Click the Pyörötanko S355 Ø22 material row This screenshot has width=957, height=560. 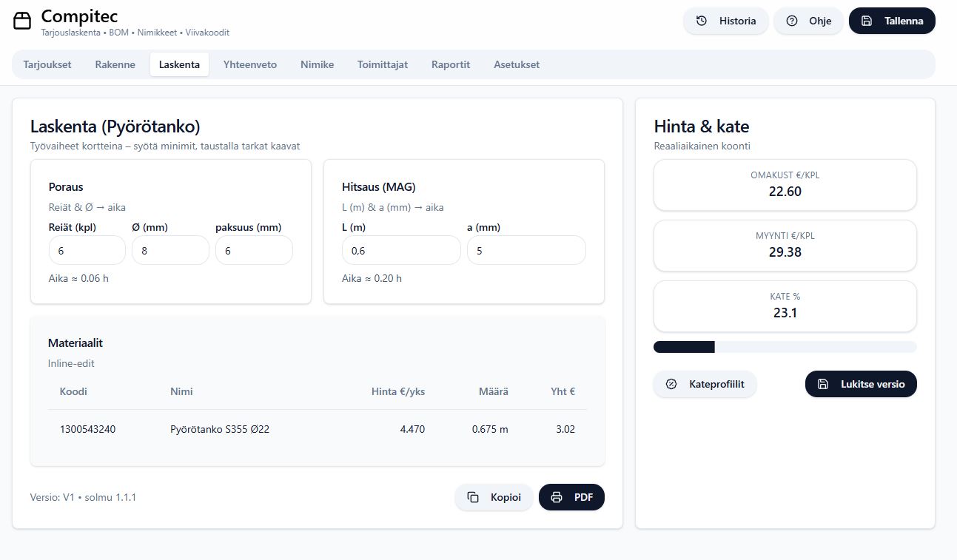[220, 429]
